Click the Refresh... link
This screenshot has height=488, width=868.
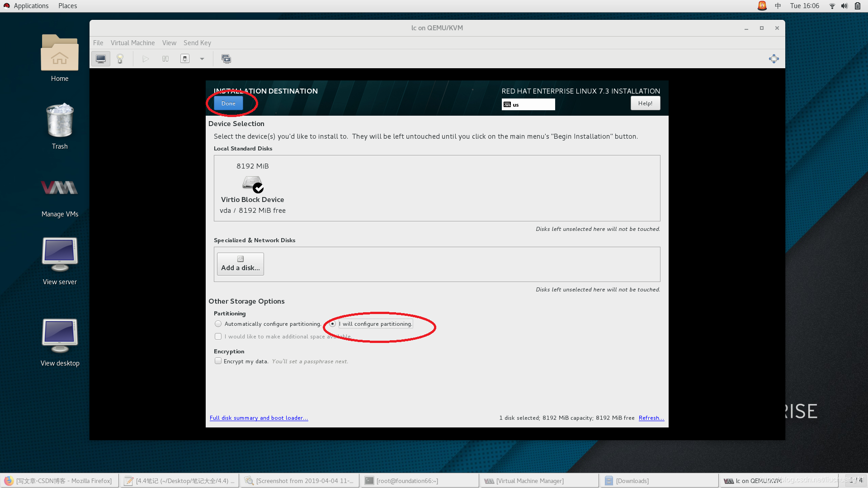[651, 418]
